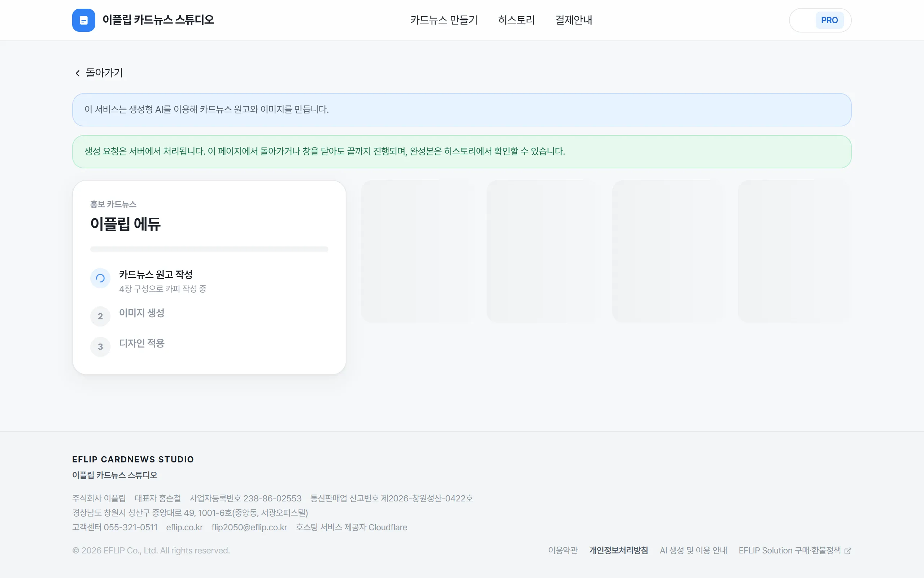The height and width of the screenshot is (578, 924).
Task: Click the 홍보 카드뉴스 label
Action: pos(113,204)
